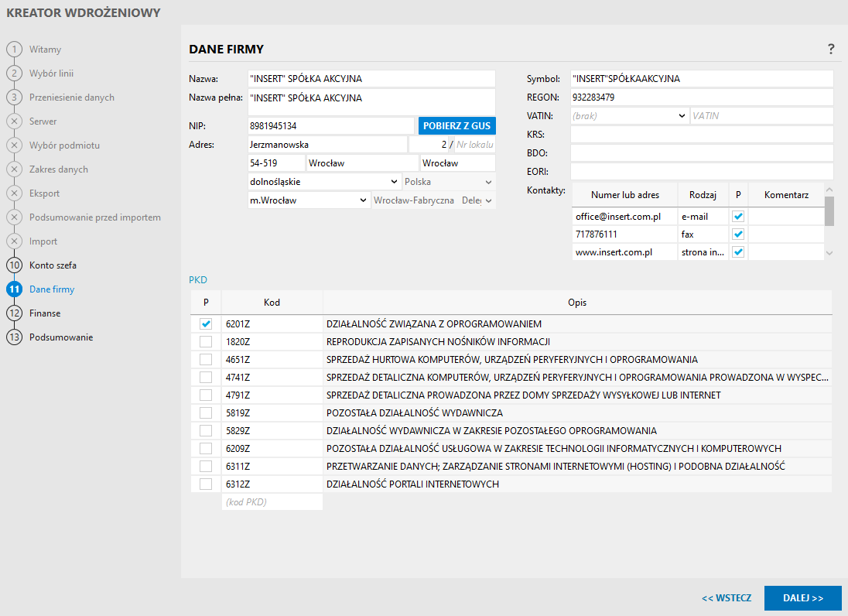Click step 3 circle icon for Przeniesienie danych
The height and width of the screenshot is (616, 848).
pyautogui.click(x=15, y=98)
